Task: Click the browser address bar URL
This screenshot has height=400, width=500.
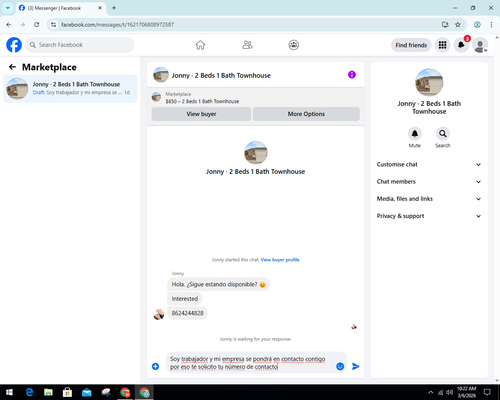Action: [x=117, y=25]
